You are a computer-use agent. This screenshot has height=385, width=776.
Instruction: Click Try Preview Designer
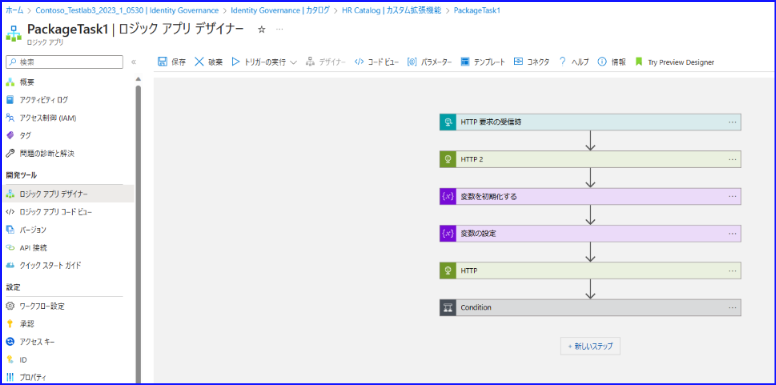click(x=674, y=62)
